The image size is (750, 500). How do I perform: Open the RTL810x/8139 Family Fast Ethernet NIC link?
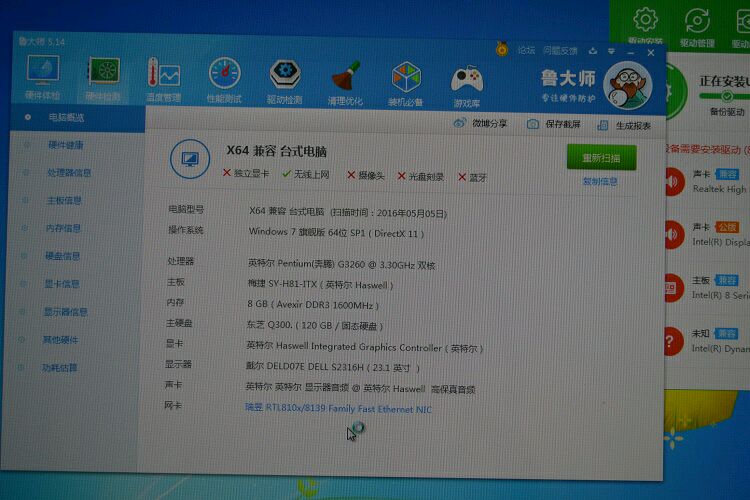click(x=338, y=408)
